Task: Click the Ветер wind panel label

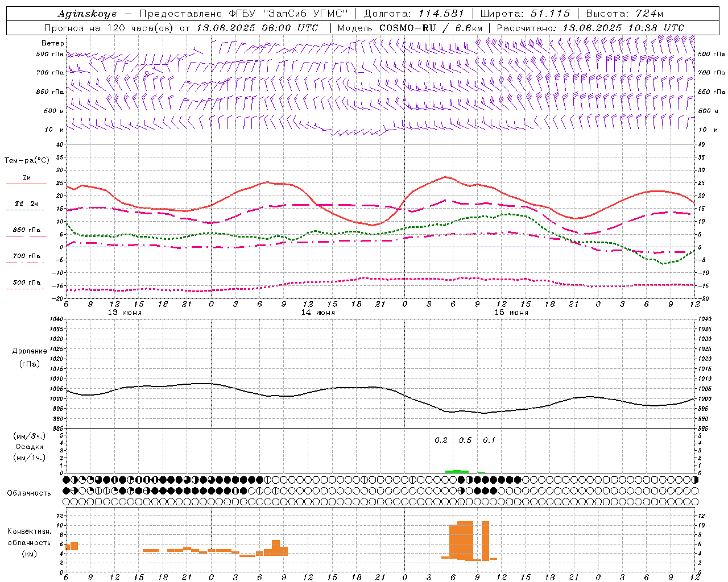Action: click(x=53, y=43)
